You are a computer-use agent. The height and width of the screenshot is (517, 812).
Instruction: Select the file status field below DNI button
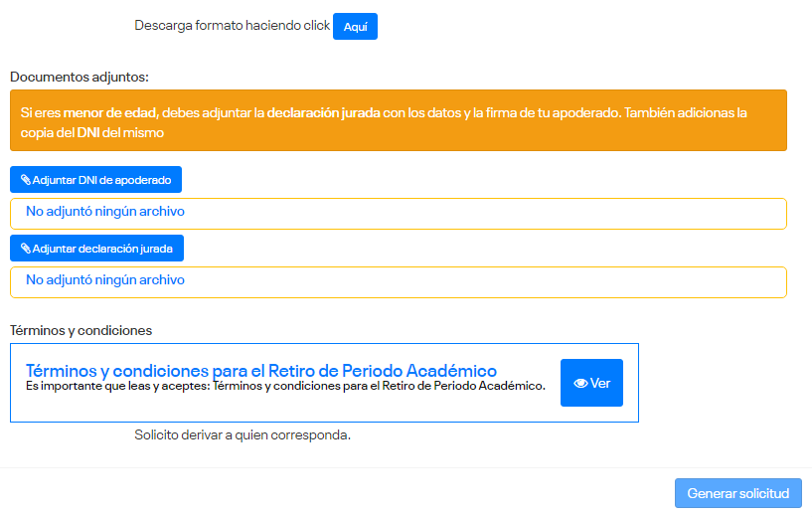click(x=398, y=213)
